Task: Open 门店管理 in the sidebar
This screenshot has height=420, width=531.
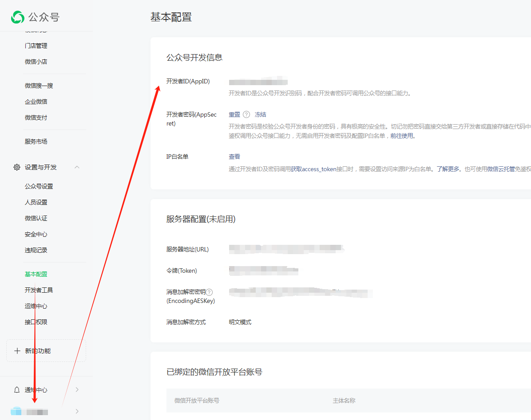Action: pos(36,46)
